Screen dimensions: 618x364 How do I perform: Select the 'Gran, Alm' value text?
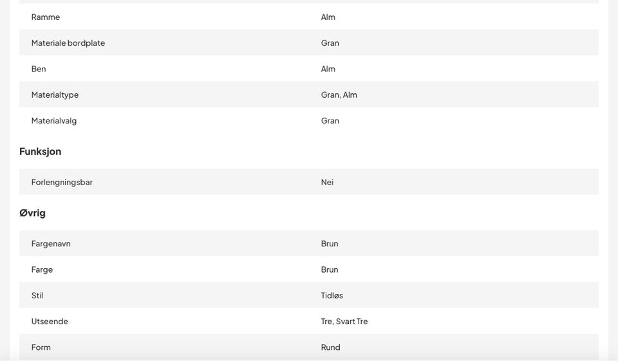click(x=339, y=95)
